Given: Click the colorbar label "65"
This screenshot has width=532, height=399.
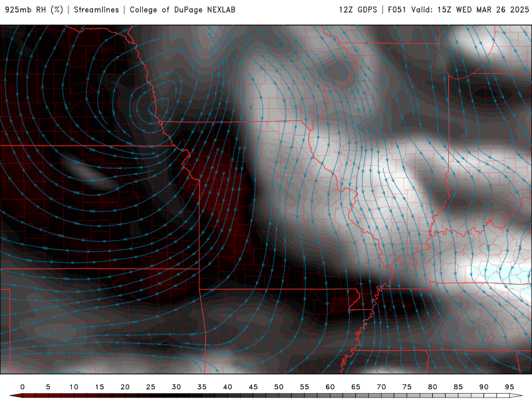Looking at the screenshot, I should coord(356,387).
